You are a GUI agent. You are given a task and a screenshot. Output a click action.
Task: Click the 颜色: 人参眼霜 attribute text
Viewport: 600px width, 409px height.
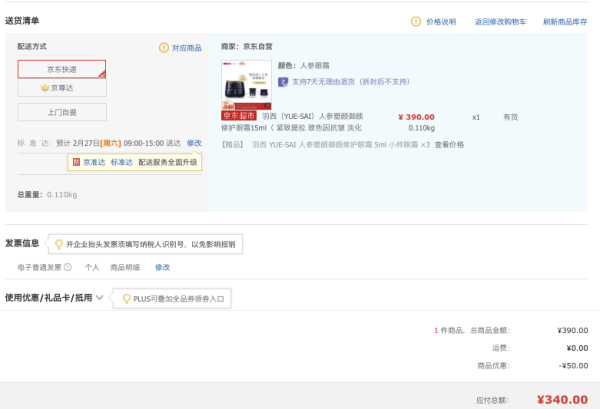(x=303, y=66)
